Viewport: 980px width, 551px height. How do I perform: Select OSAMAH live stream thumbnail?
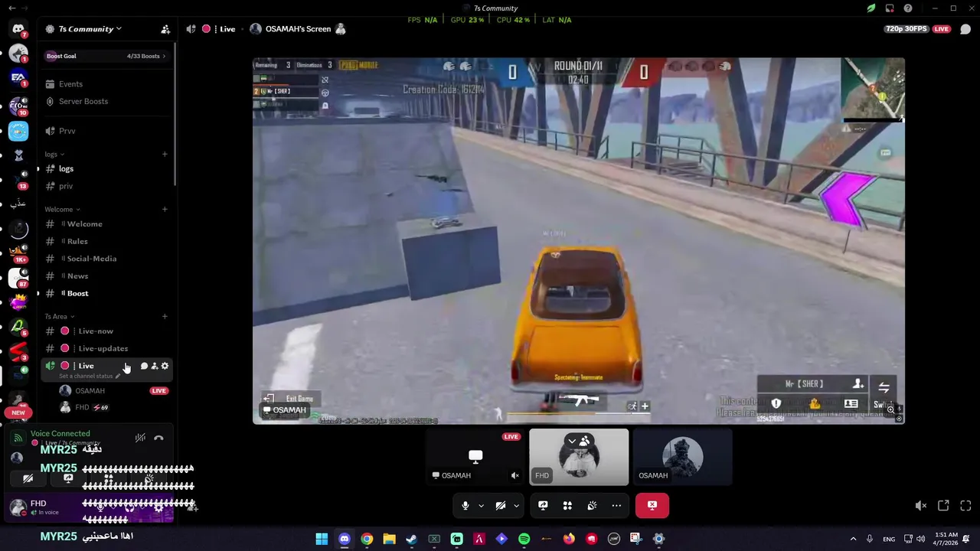475,457
